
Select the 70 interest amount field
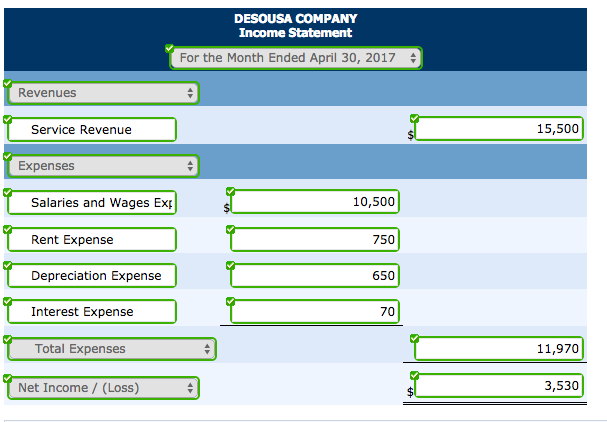315,311
